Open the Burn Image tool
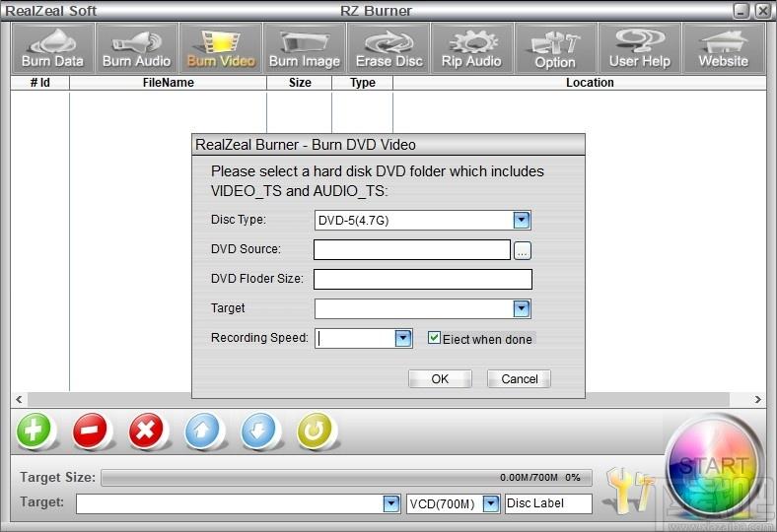The image size is (777, 532). point(305,48)
